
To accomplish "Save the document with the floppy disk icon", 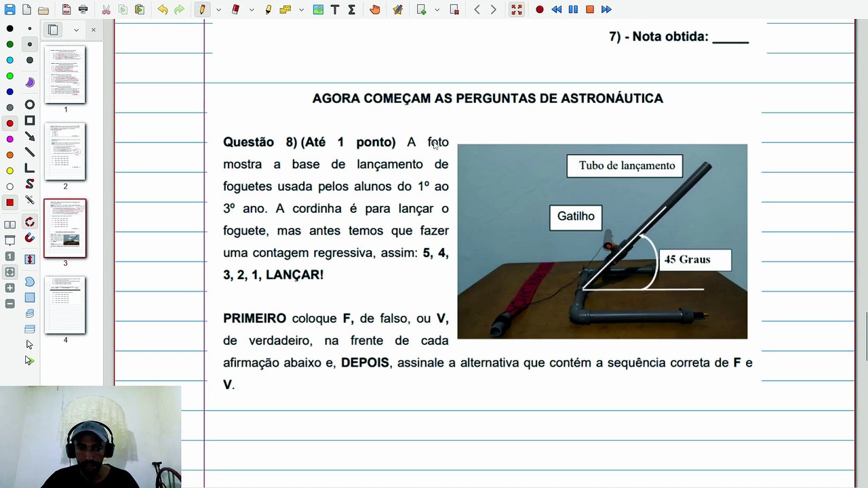I will pos(9,9).
